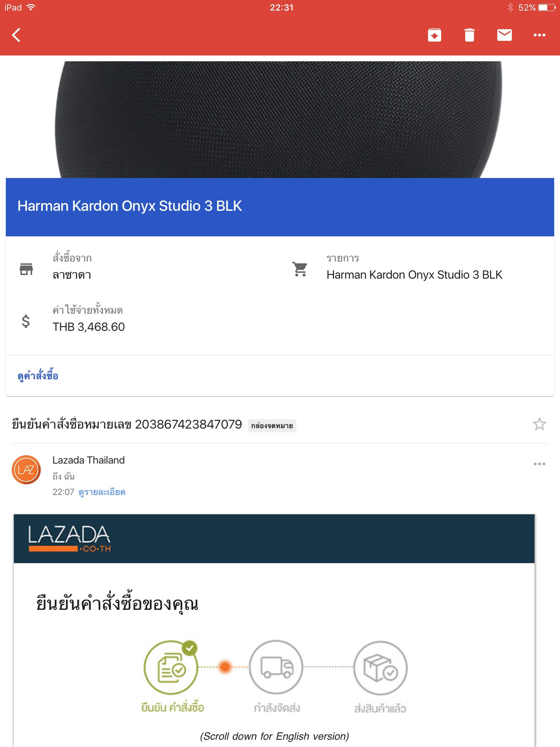Go back with the left arrow icon
This screenshot has height=747, width=560.
[16, 35]
